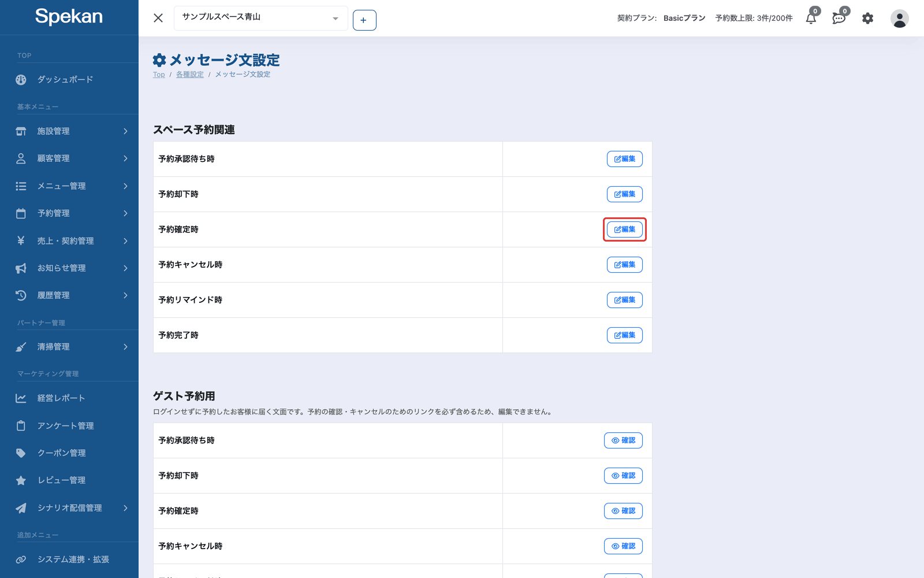
Task: Edit the 予約キャンセル時 message in スペース予約関連
Action: 624,265
